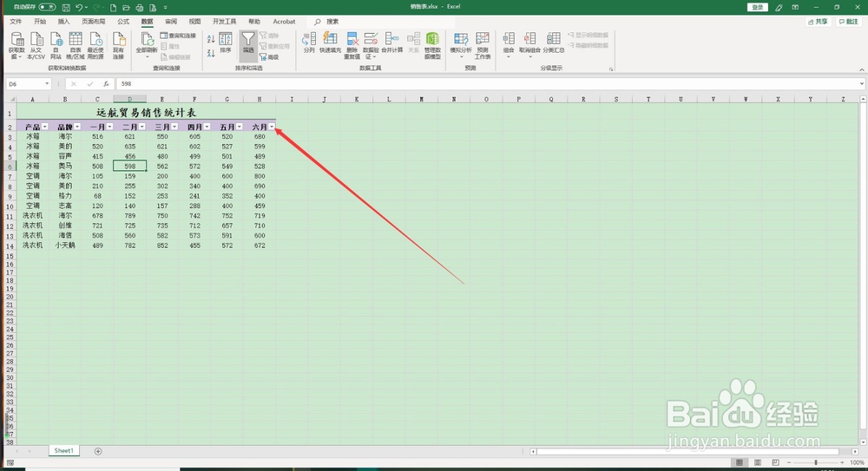This screenshot has height=471, width=868.
Task: Click 分列 (Text to Columns) icon
Action: click(309, 43)
